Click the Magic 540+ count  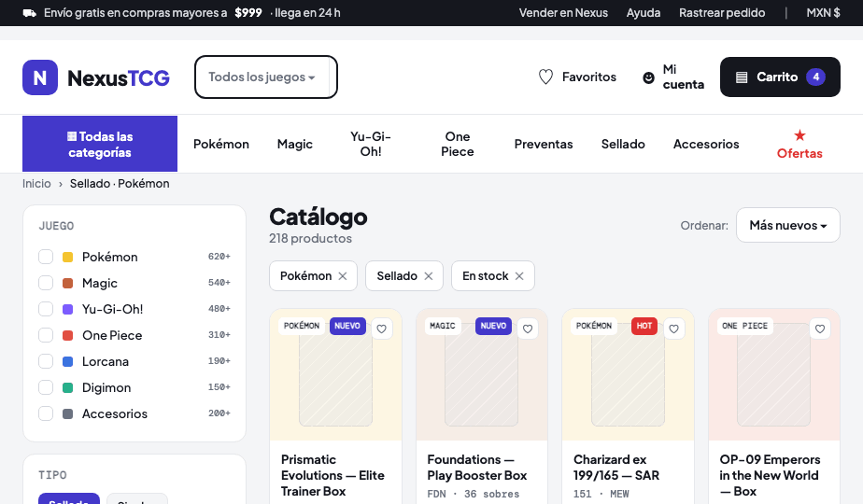(219, 283)
